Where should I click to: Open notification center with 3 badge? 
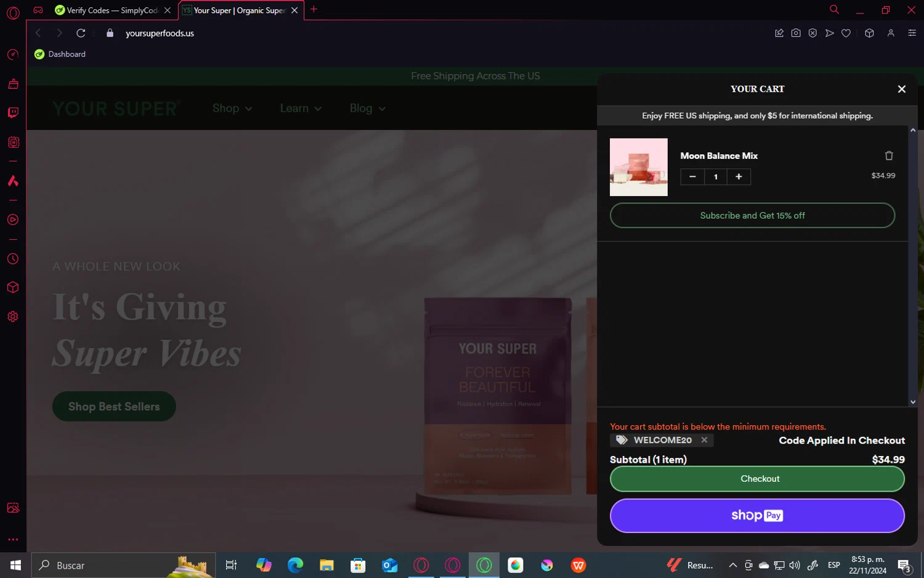click(904, 566)
